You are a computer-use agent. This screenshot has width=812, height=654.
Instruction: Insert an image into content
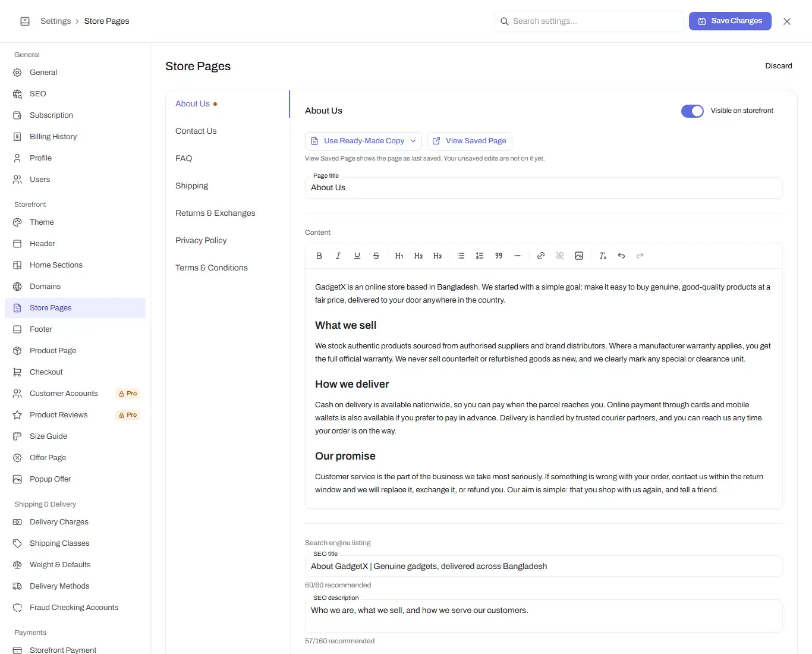point(579,256)
